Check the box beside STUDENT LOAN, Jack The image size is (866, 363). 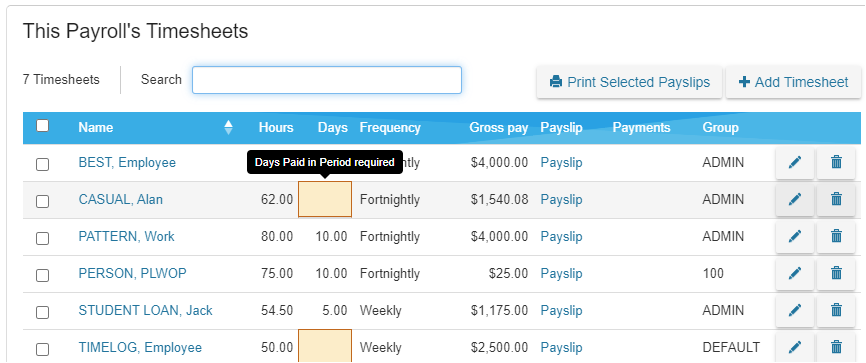(43, 313)
